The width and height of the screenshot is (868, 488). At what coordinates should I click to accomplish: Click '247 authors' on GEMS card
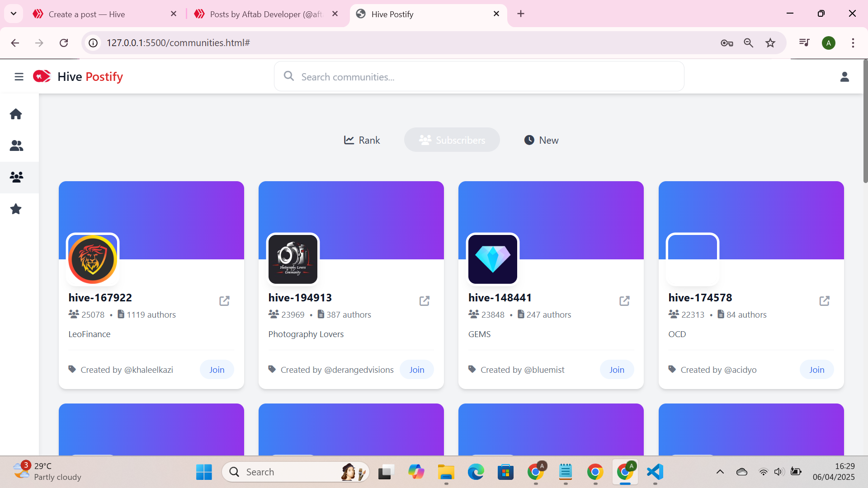549,314
